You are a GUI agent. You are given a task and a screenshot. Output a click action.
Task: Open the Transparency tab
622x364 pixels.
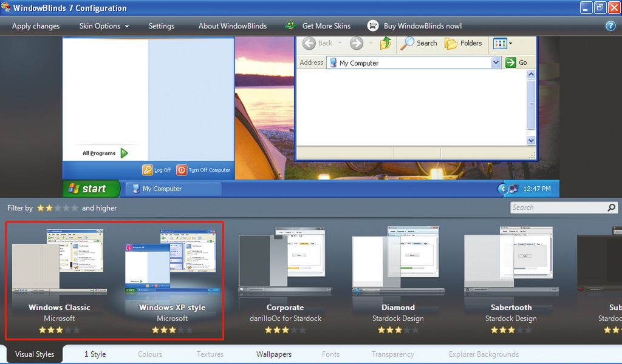[393, 354]
